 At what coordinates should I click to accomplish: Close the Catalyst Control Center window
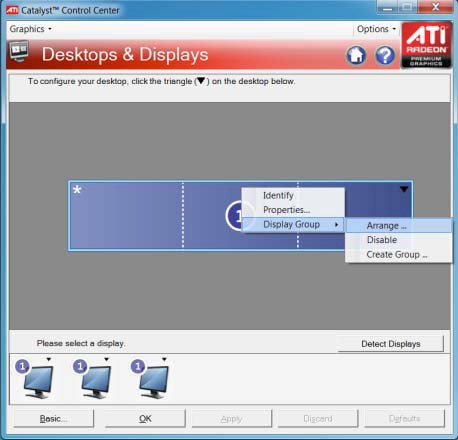pos(435,7)
